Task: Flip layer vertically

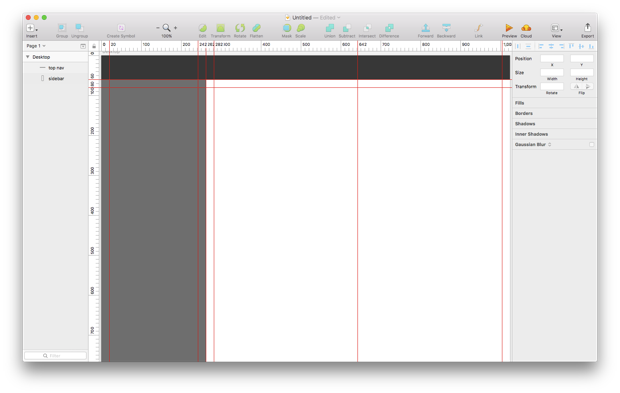Action: coord(588,86)
